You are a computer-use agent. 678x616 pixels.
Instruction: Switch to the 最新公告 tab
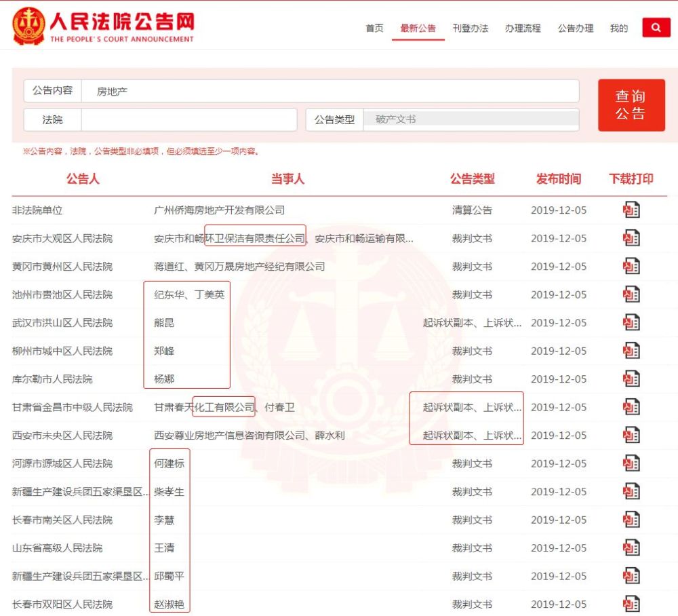[x=418, y=28]
